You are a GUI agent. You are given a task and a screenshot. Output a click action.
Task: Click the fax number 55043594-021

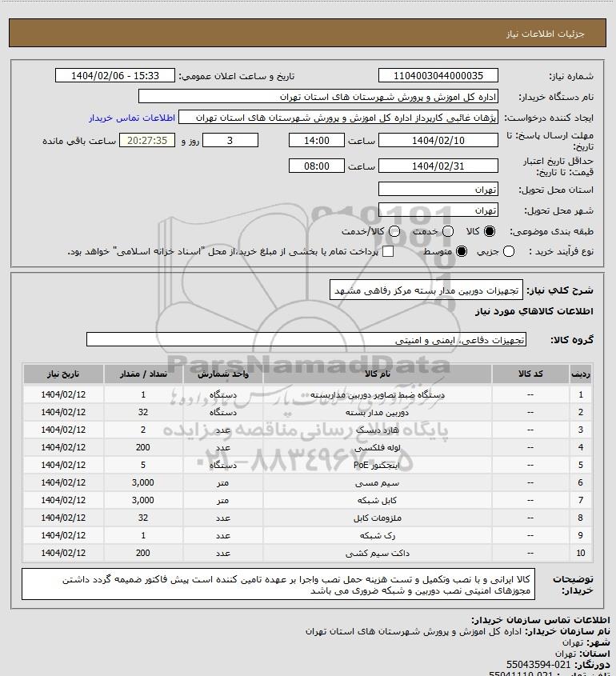tap(538, 664)
